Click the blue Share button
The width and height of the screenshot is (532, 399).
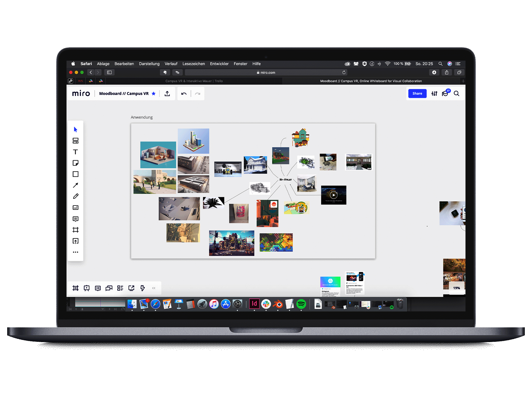(x=417, y=93)
